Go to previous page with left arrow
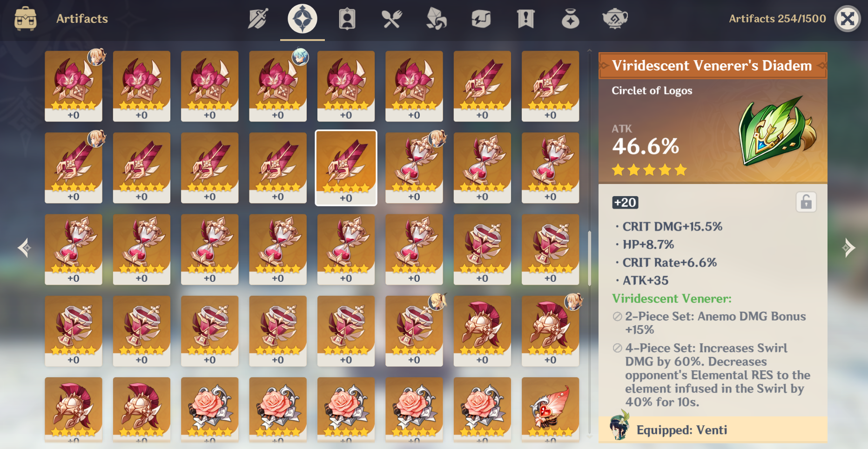 [25, 248]
